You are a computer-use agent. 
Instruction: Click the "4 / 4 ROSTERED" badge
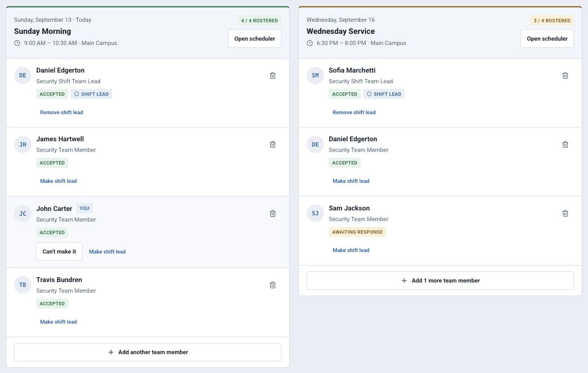point(260,20)
